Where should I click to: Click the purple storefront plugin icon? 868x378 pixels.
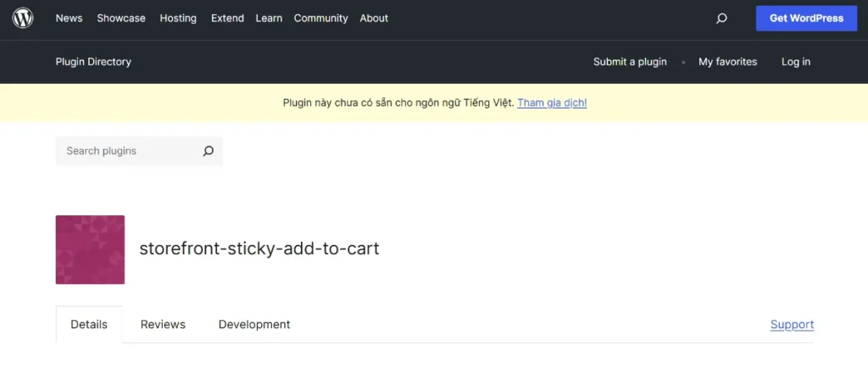[x=90, y=249]
